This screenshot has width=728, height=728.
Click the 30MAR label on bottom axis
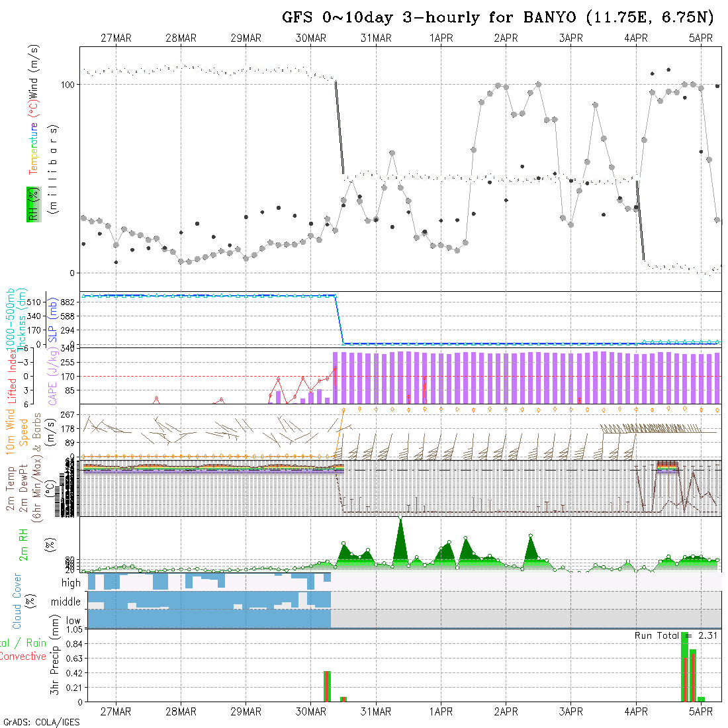click(311, 711)
